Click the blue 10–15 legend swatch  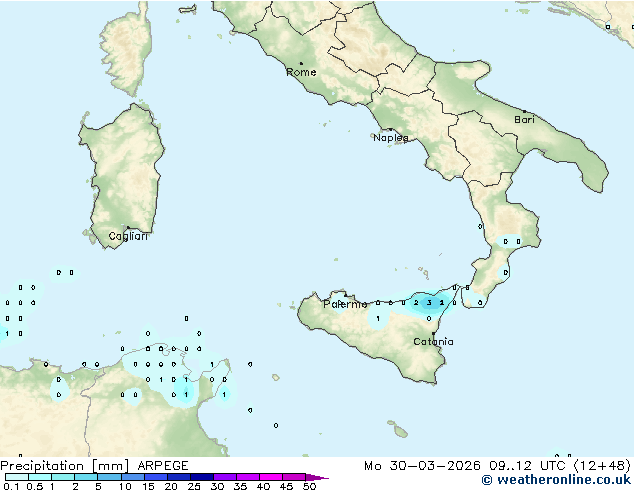(x=133, y=477)
